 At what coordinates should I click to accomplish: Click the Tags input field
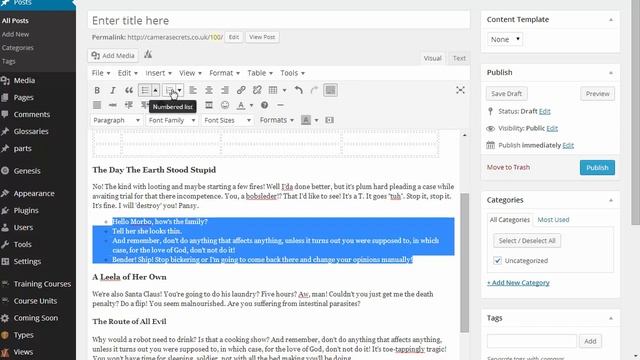[531, 341]
